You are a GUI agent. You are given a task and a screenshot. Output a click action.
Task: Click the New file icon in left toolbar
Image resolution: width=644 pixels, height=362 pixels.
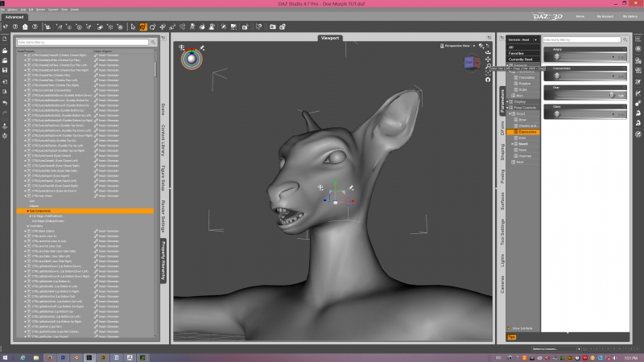click(5, 39)
